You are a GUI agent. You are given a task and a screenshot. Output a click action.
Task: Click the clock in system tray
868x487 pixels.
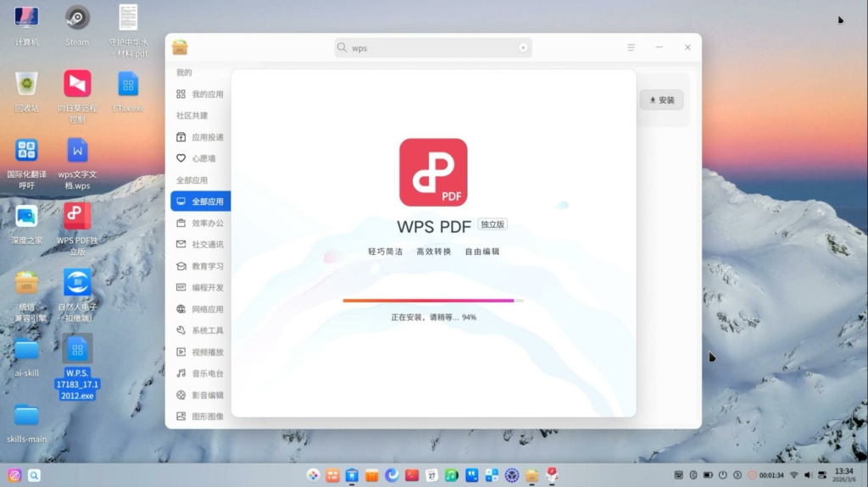843,475
